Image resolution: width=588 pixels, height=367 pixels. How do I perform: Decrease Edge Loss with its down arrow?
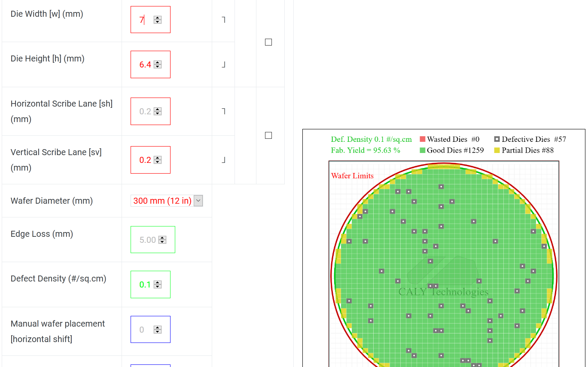pos(162,242)
